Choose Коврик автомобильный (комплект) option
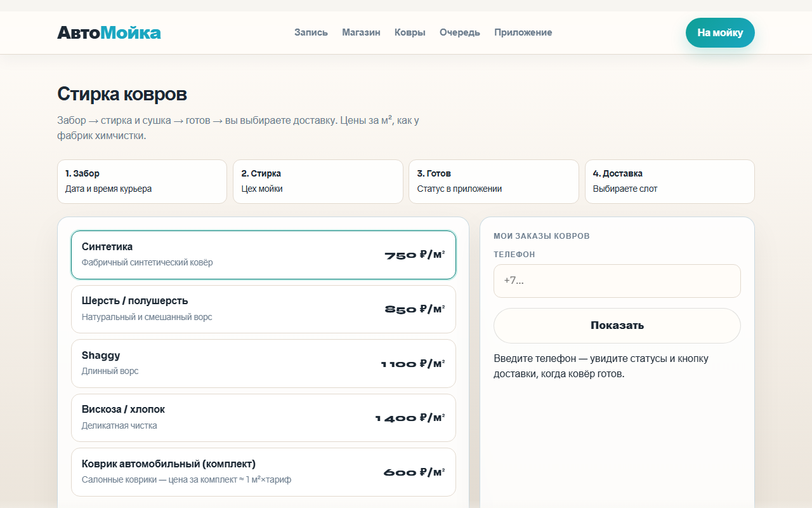The image size is (812, 508). pos(263,472)
